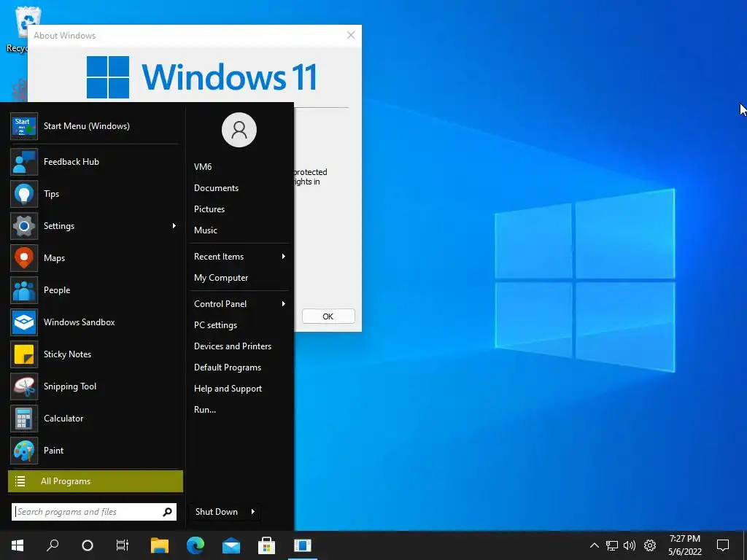
Task: Open the People app icon
Action: (24, 290)
